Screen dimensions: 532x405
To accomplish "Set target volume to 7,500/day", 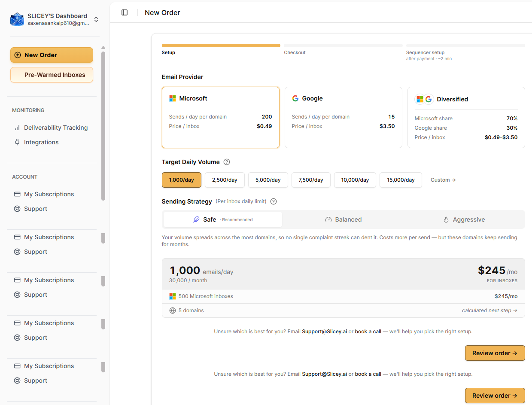I will (311, 180).
